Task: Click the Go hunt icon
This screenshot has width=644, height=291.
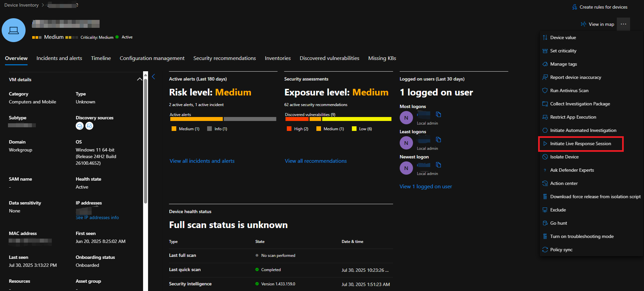Action: click(545, 223)
